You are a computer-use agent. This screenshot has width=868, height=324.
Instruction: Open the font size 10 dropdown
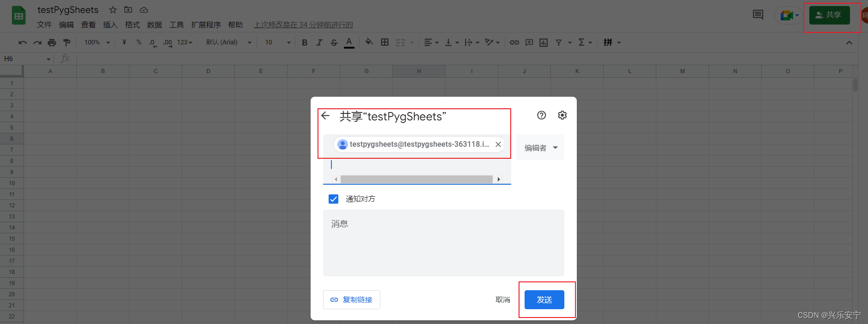point(278,43)
